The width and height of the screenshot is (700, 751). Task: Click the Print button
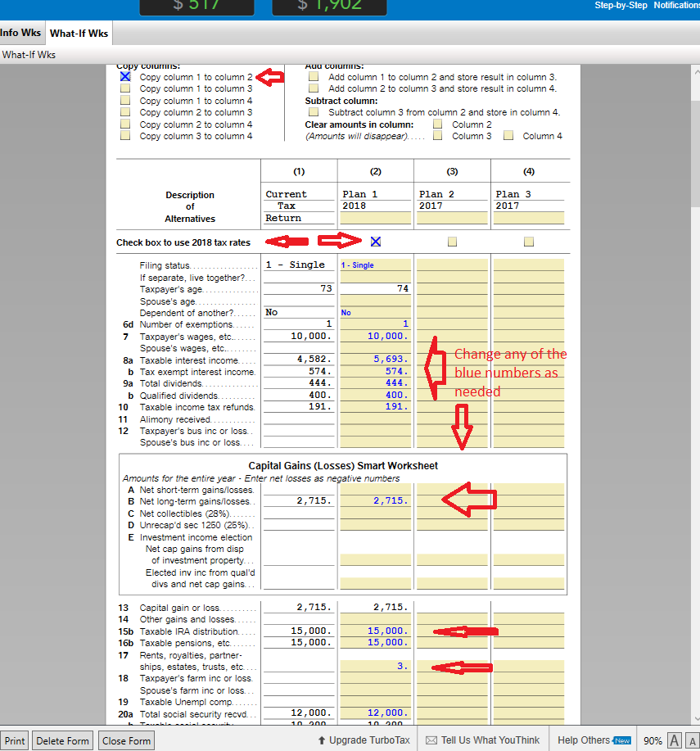coord(15,741)
